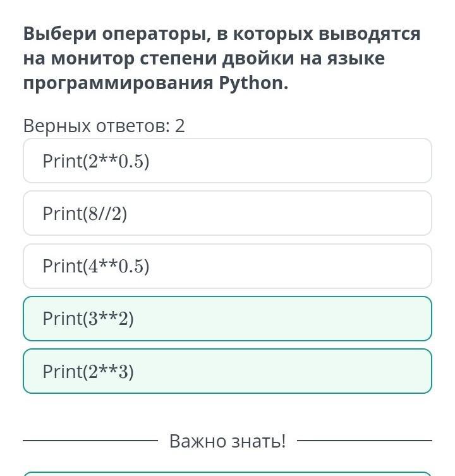Click the word "выводятся" in the heading
The image size is (455, 476).
point(369,34)
